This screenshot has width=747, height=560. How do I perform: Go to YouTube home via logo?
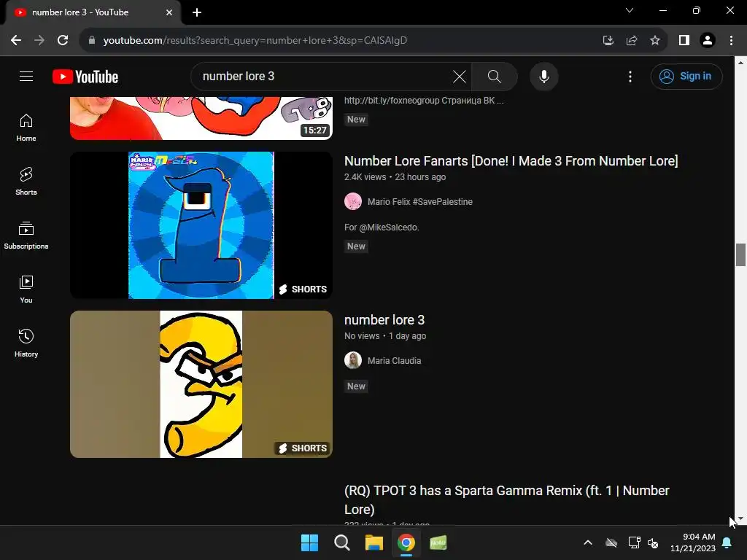click(85, 77)
